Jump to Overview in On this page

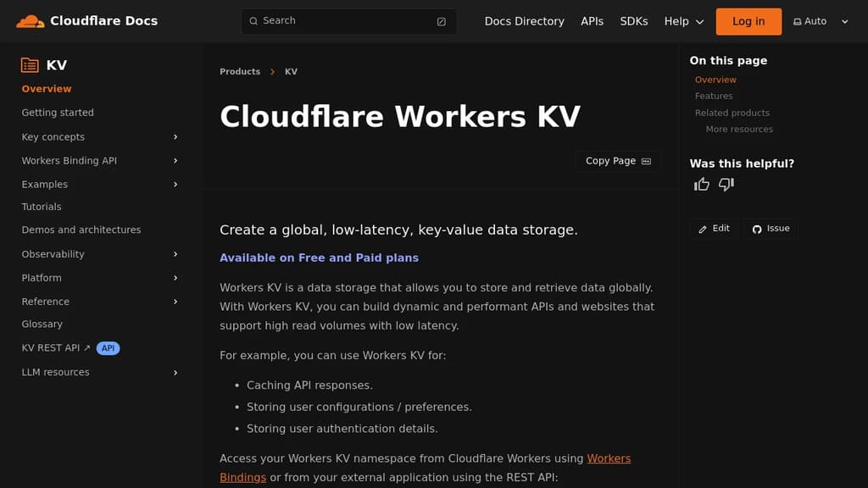point(715,80)
